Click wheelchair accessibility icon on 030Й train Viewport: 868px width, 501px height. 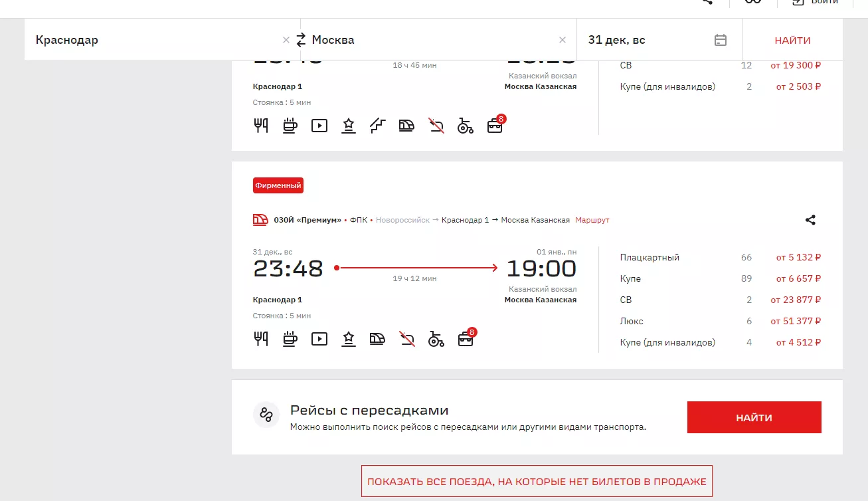click(436, 339)
